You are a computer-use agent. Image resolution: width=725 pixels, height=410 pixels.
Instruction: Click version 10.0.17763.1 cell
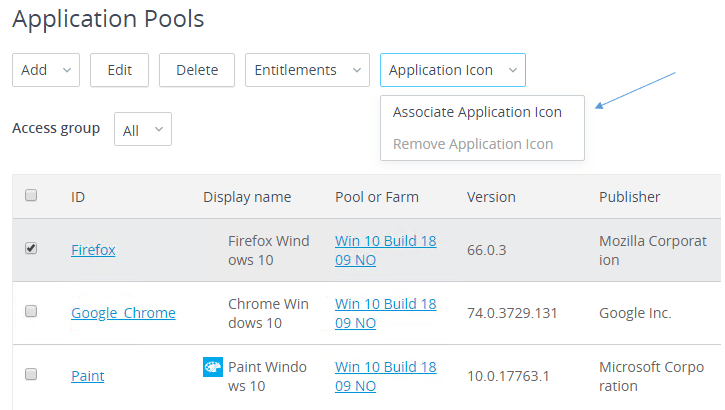508,376
